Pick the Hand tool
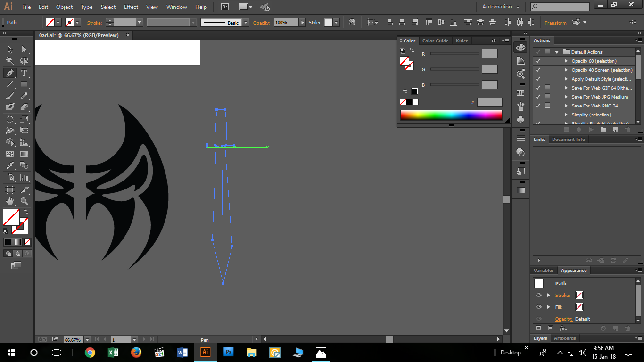The image size is (644, 362). coord(9,201)
